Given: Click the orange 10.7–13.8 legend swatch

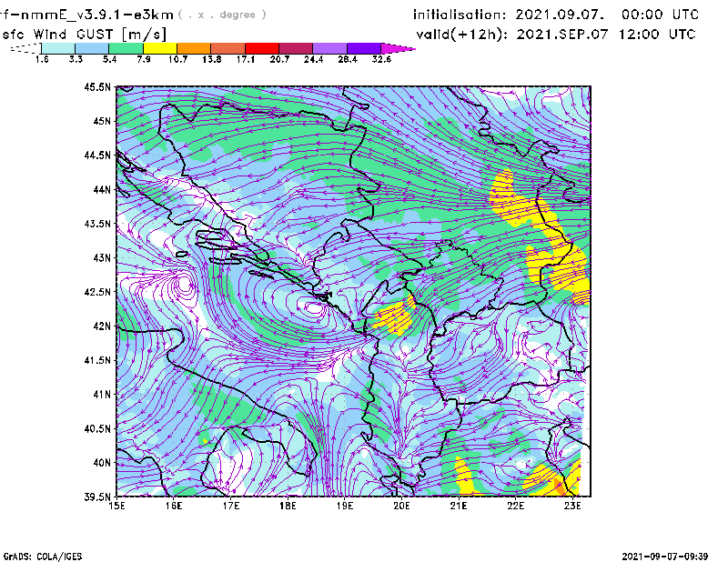Looking at the screenshot, I should tap(194, 48).
